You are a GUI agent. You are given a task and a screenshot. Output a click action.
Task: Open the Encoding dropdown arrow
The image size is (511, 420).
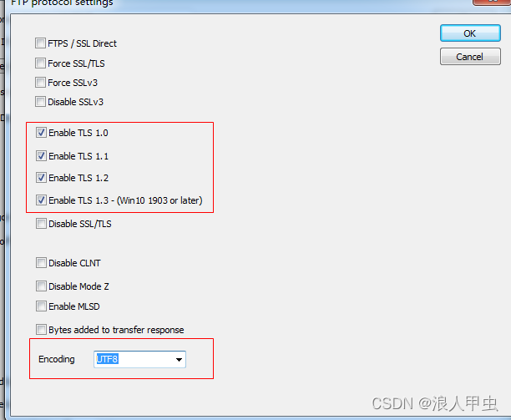coord(179,359)
